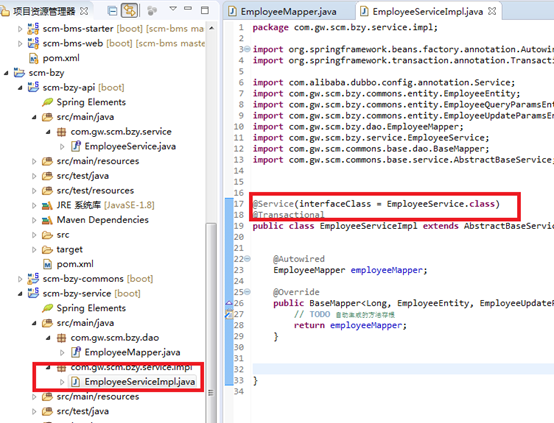Open pom.xml in scm-bzy-api
Screen dimensions: 554x423
point(75,264)
